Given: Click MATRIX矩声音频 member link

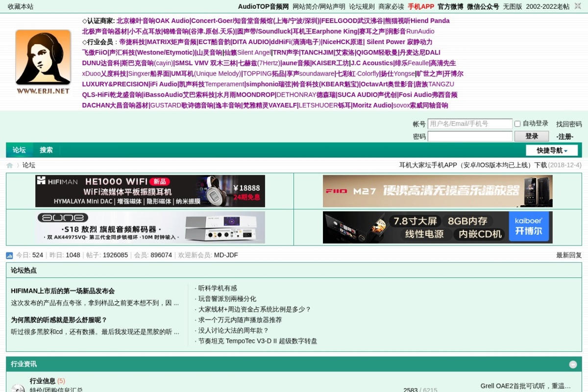Looking at the screenshot, I should point(171,42).
